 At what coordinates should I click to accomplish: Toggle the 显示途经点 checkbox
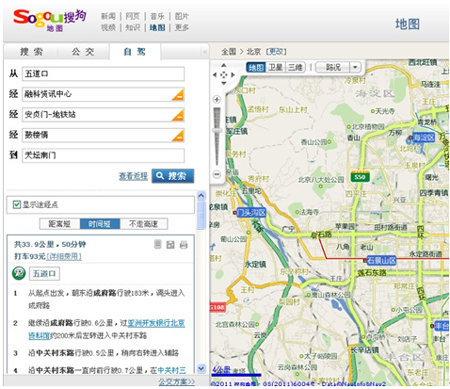click(x=17, y=204)
